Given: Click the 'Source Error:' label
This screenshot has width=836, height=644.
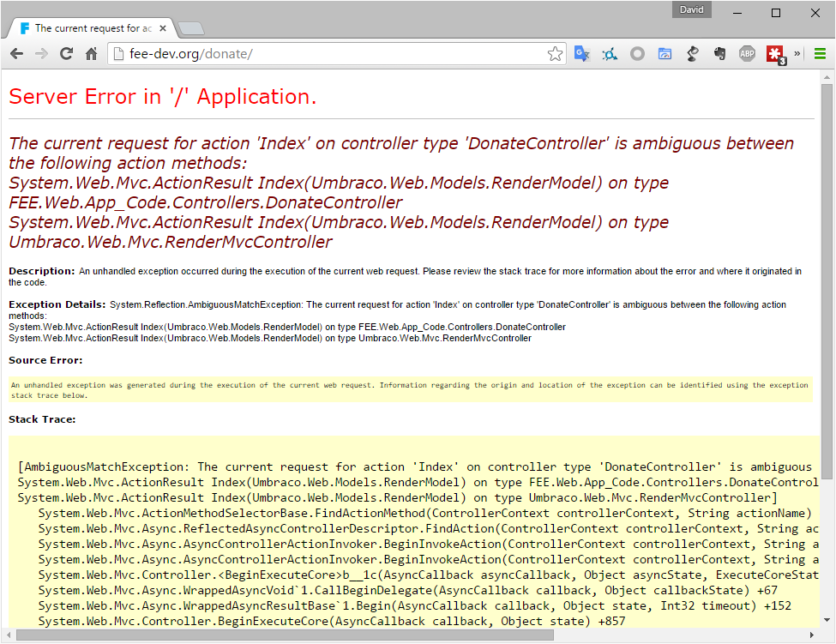Looking at the screenshot, I should click(45, 360).
